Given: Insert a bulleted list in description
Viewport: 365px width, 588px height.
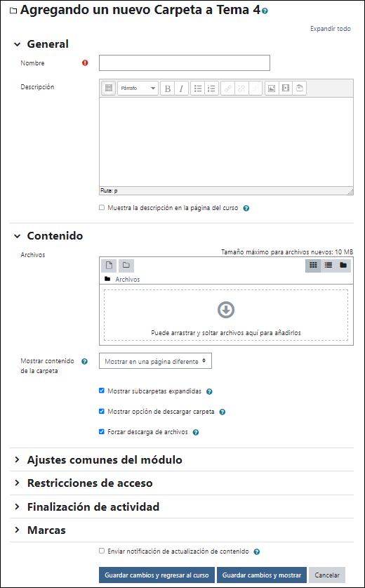Looking at the screenshot, I should [x=198, y=89].
